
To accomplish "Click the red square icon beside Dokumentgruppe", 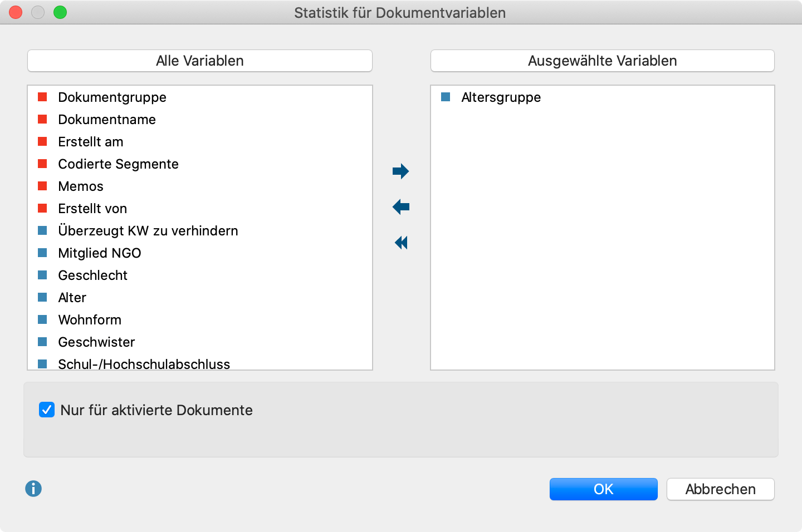I will [x=42, y=97].
